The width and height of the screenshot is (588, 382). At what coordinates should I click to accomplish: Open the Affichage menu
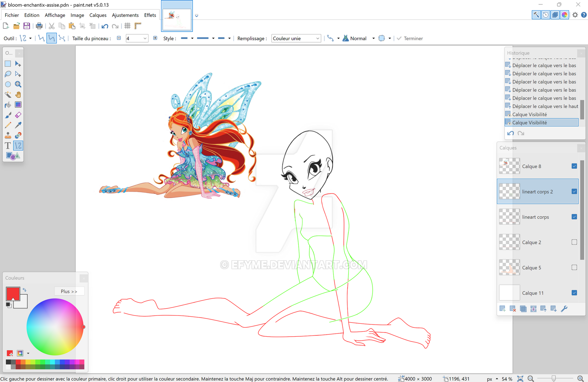[x=55, y=15]
